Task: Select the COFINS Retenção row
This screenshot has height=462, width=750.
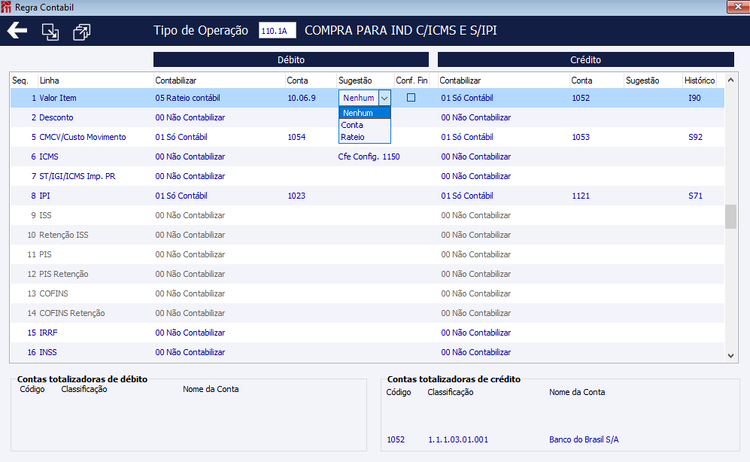Action: tap(367, 313)
